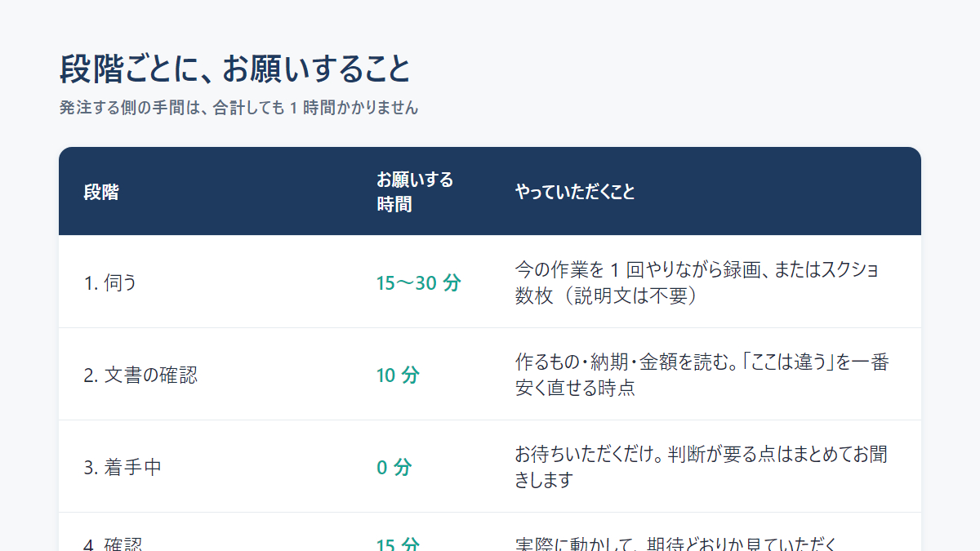Image resolution: width=980 pixels, height=551 pixels.
Task: Select the row label 1. 伺う
Action: pos(110,283)
